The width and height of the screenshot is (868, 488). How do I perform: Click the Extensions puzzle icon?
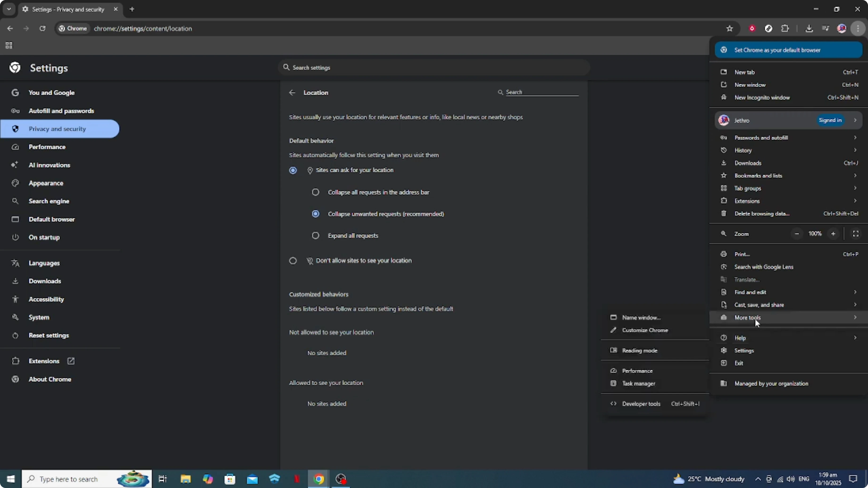coord(785,28)
